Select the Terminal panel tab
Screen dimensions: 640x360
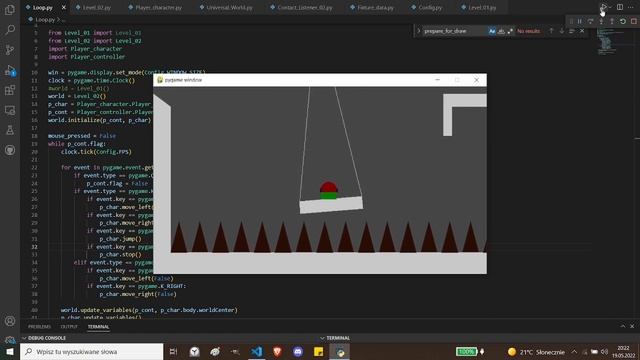click(x=98, y=327)
